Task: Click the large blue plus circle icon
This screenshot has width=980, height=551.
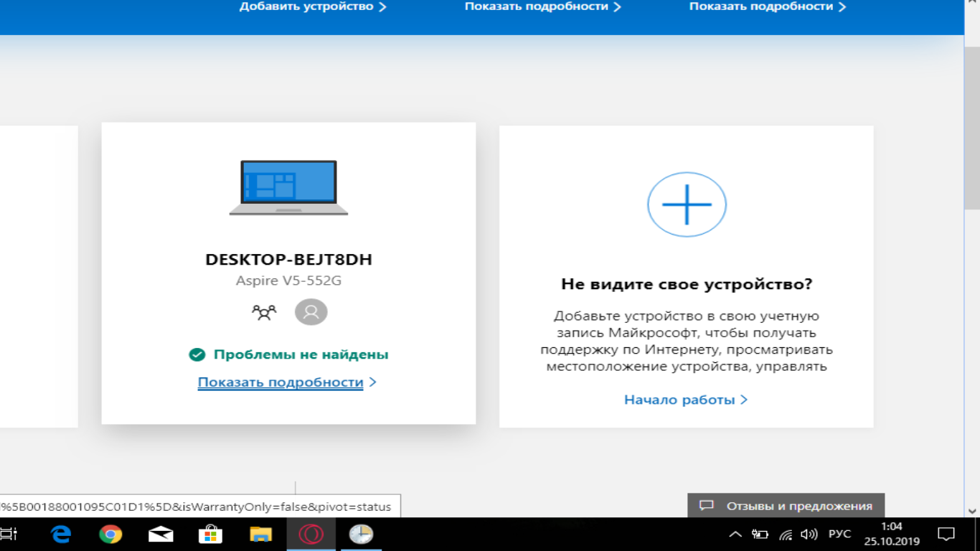Action: pyautogui.click(x=687, y=204)
